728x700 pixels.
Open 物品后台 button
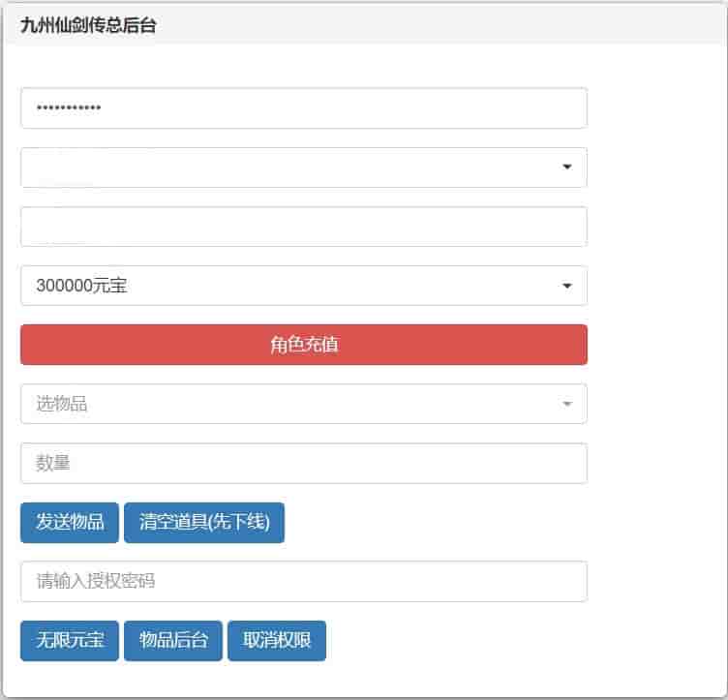173,641
